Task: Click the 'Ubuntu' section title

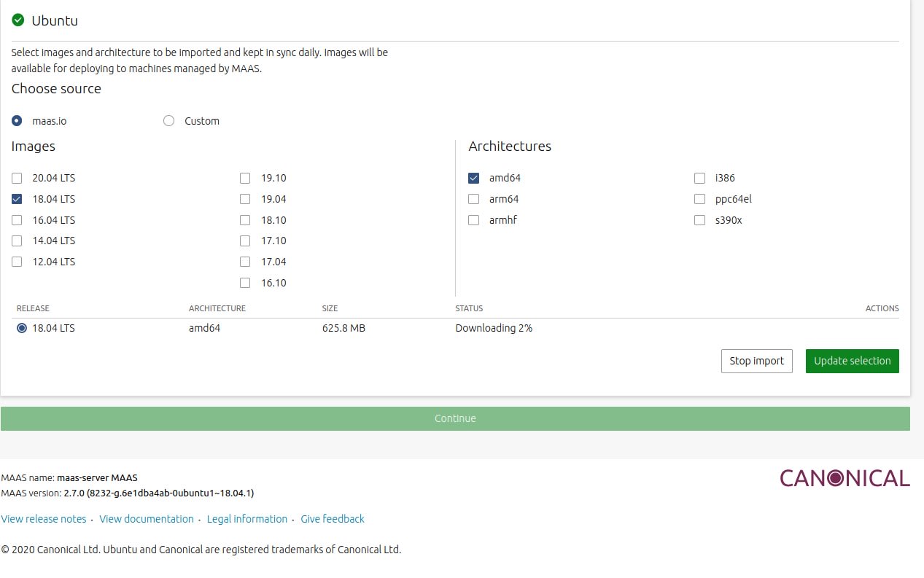Action: tap(55, 20)
